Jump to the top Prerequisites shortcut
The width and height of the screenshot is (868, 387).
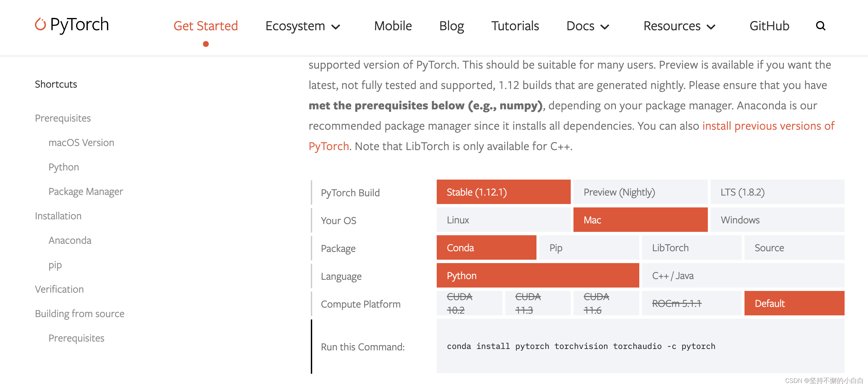tap(63, 118)
